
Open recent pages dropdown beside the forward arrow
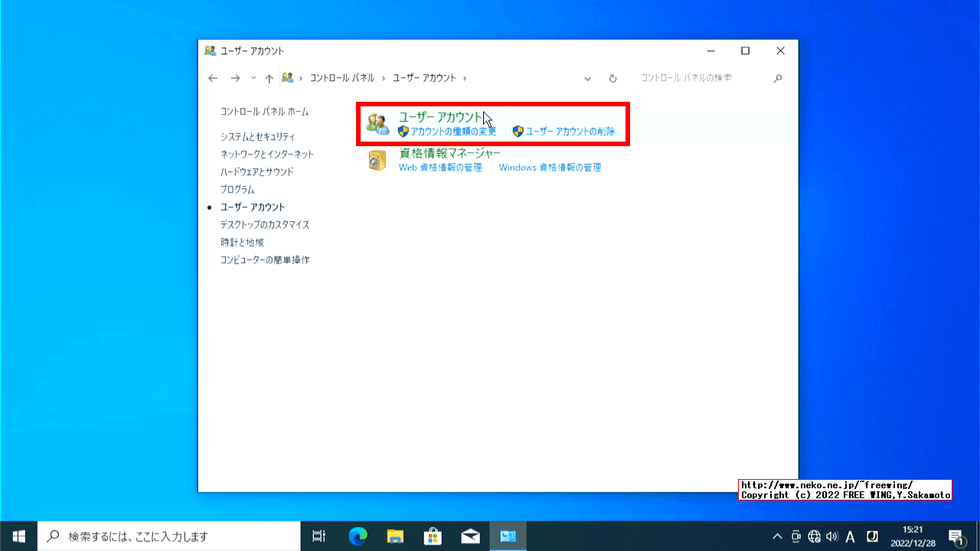click(253, 78)
